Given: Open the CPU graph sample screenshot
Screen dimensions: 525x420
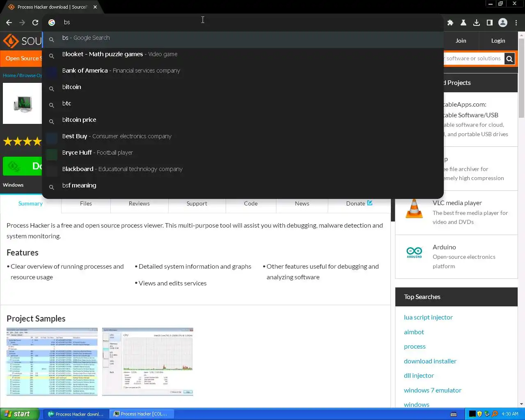Looking at the screenshot, I should coord(148,362).
